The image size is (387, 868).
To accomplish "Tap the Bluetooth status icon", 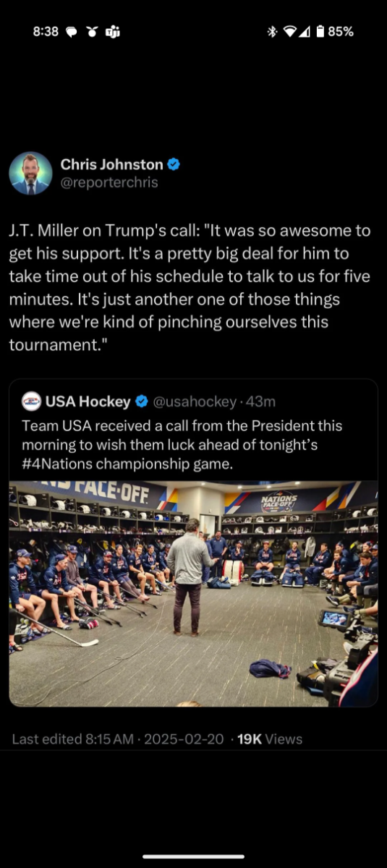I will click(272, 32).
